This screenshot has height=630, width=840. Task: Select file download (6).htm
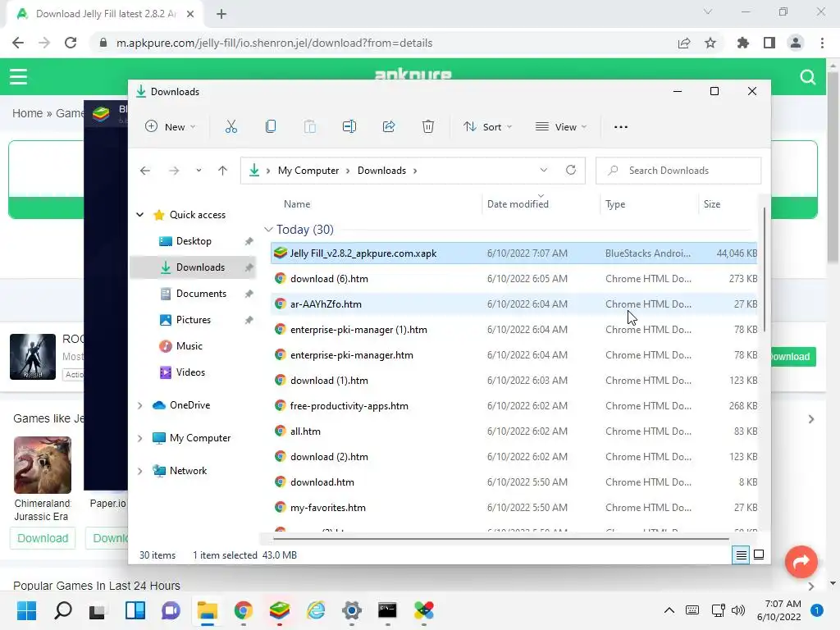(x=514, y=279)
